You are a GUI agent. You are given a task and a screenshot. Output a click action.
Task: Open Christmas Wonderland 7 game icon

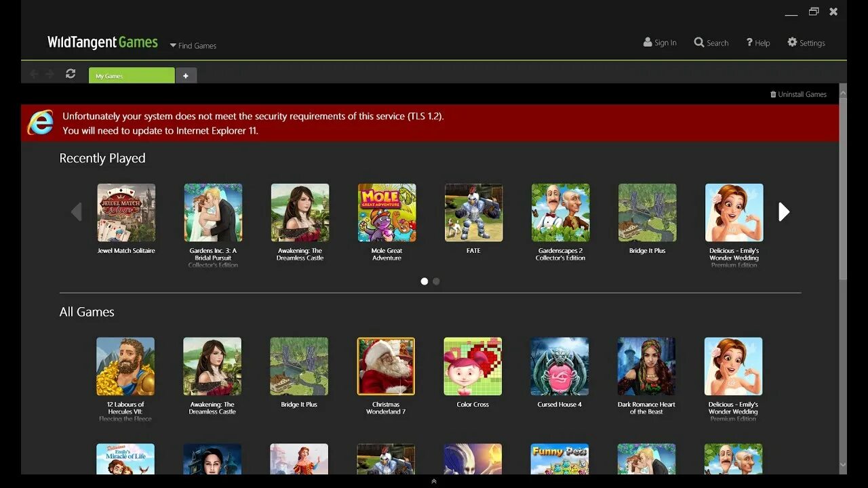point(386,367)
